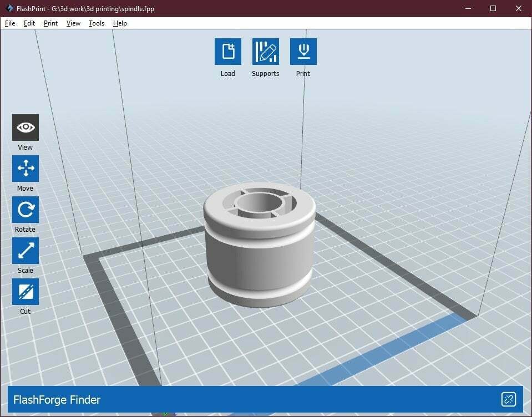The height and width of the screenshot is (417, 532).
Task: Select the View eye tool
Action: [x=26, y=128]
